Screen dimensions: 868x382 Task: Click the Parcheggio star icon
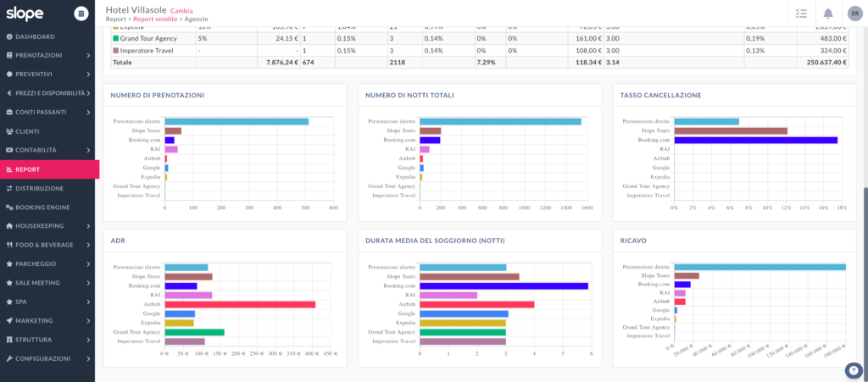pyautogui.click(x=9, y=263)
